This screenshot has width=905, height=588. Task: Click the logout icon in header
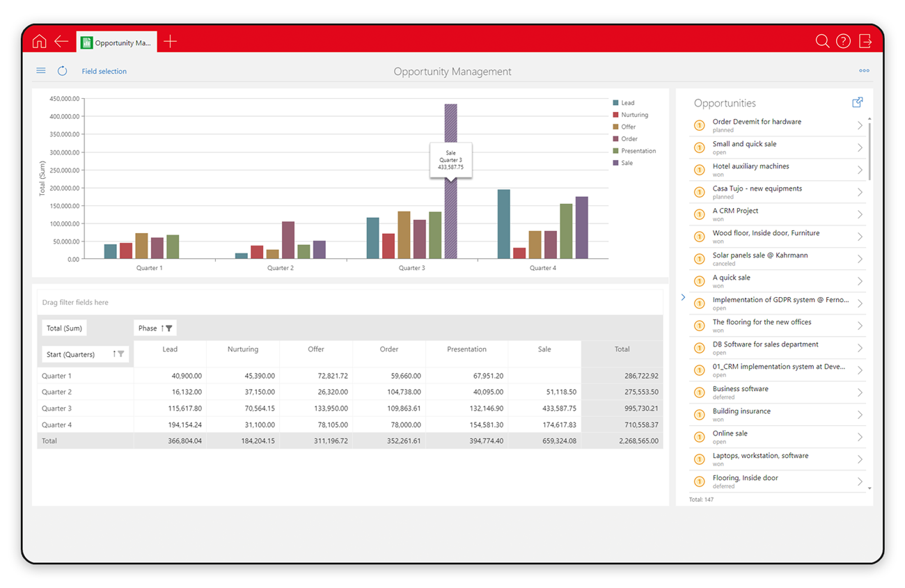click(x=865, y=42)
